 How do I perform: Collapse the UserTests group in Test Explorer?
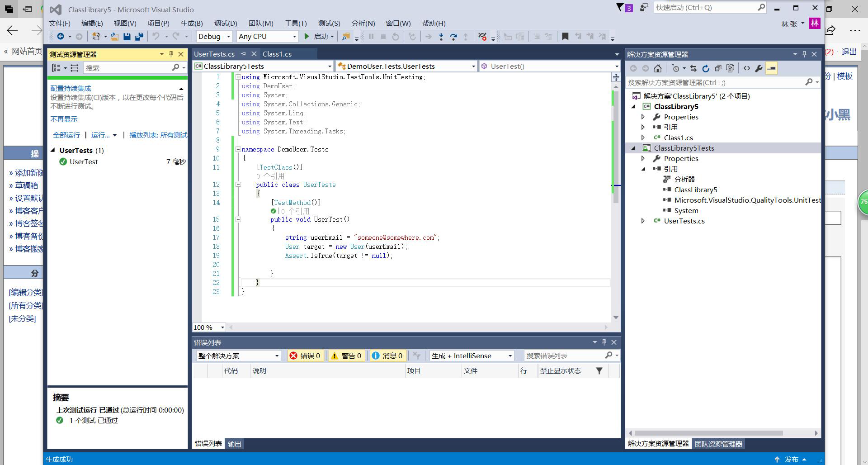coord(53,150)
